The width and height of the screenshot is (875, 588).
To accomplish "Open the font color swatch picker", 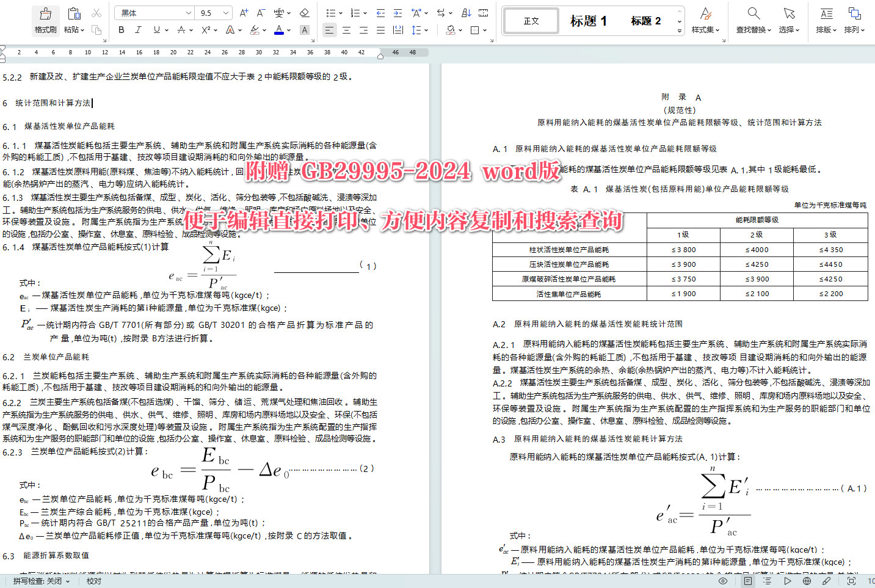I will pyautogui.click(x=280, y=29).
